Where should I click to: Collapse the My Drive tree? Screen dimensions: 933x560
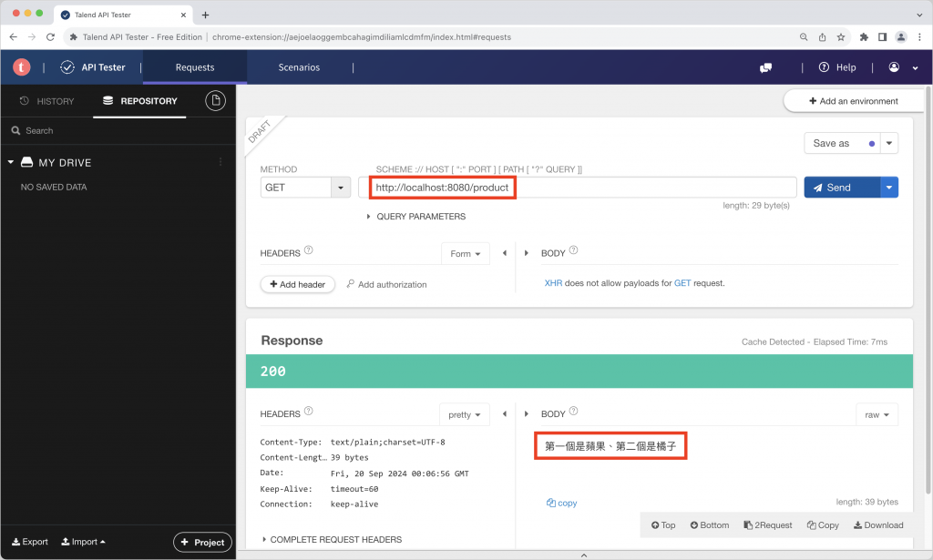click(x=11, y=162)
